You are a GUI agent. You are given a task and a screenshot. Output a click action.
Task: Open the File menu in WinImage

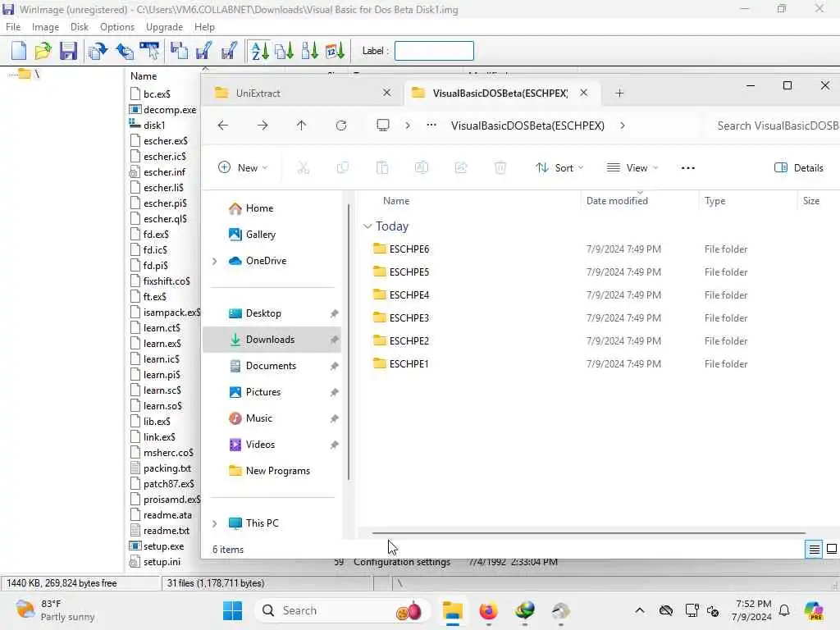[13, 27]
